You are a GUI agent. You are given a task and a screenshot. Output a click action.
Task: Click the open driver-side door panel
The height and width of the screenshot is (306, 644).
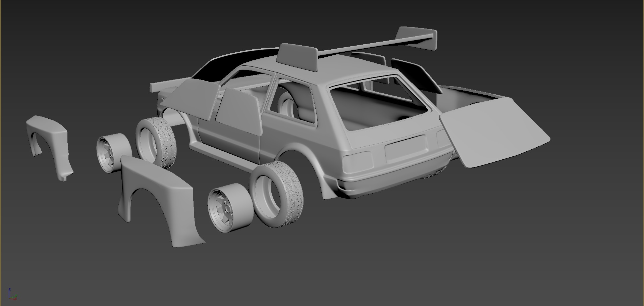[238, 111]
